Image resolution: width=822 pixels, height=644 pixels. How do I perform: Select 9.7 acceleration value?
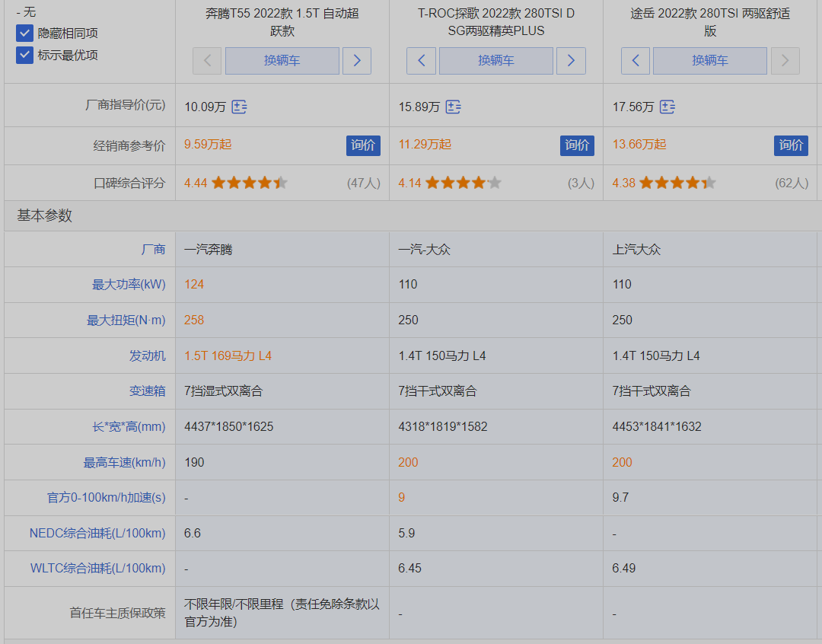620,497
